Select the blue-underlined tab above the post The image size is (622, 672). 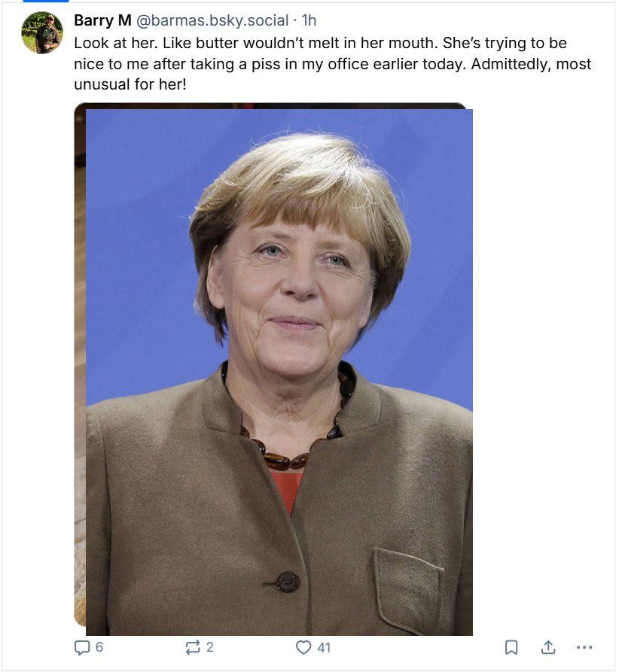(45, 2)
